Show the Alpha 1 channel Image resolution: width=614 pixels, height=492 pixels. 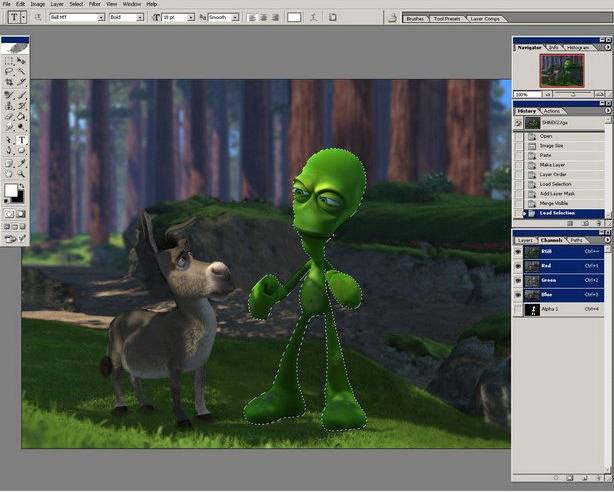tap(518, 309)
